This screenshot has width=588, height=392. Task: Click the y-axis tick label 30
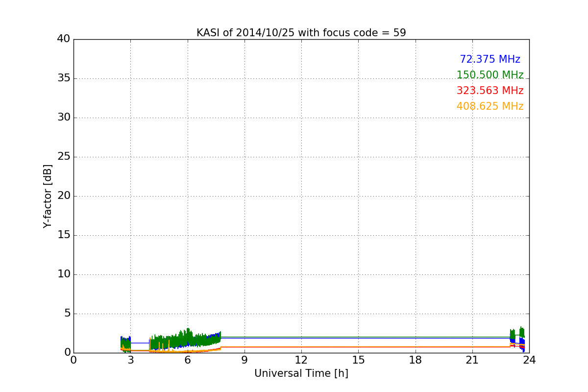[x=64, y=118]
